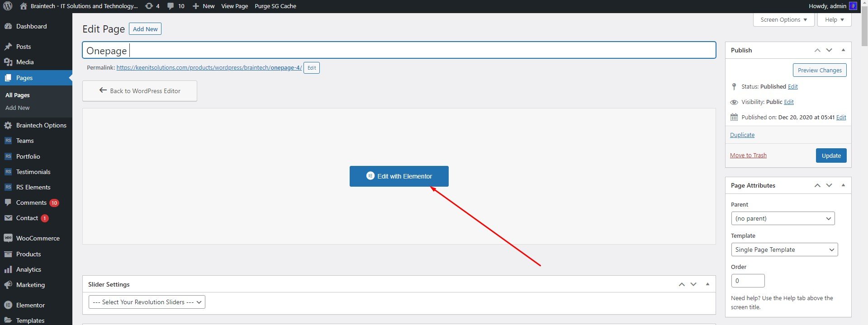Image resolution: width=868 pixels, height=325 pixels.
Task: Click the Pages icon in sidebar
Action: coord(8,78)
